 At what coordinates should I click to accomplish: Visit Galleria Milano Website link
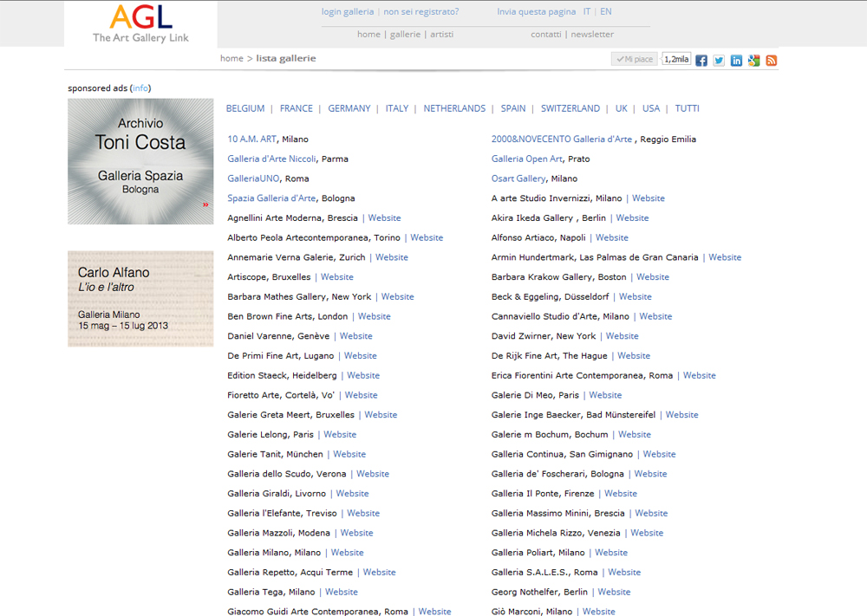point(347,553)
